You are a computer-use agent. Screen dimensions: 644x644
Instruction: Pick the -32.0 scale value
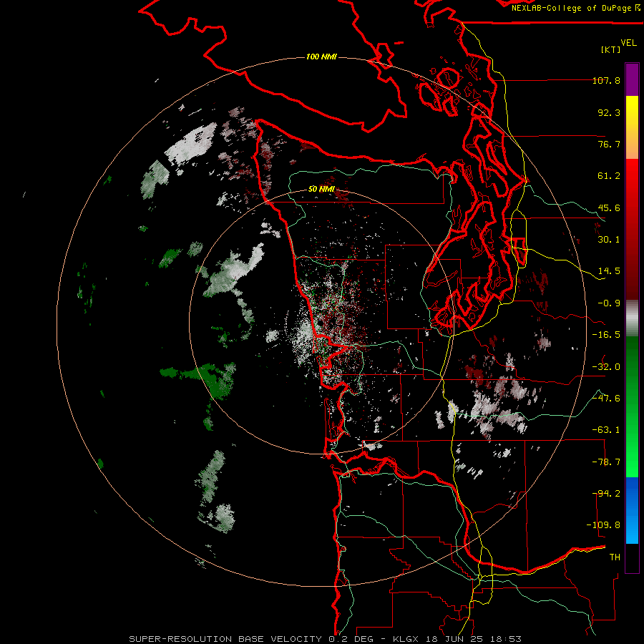(606, 367)
